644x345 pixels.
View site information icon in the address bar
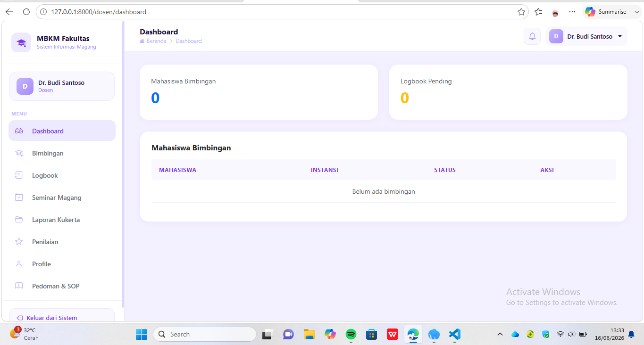tap(43, 12)
